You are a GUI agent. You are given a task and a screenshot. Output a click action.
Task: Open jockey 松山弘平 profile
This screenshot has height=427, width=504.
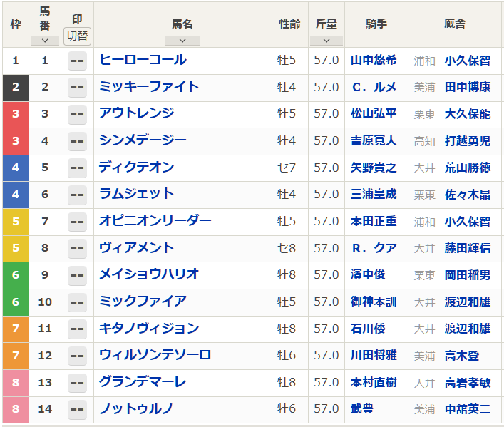point(374,113)
